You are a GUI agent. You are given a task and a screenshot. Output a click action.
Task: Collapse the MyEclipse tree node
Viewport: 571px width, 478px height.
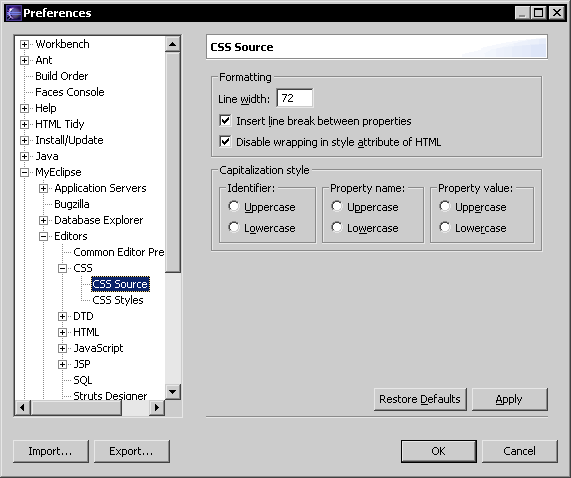[24, 173]
